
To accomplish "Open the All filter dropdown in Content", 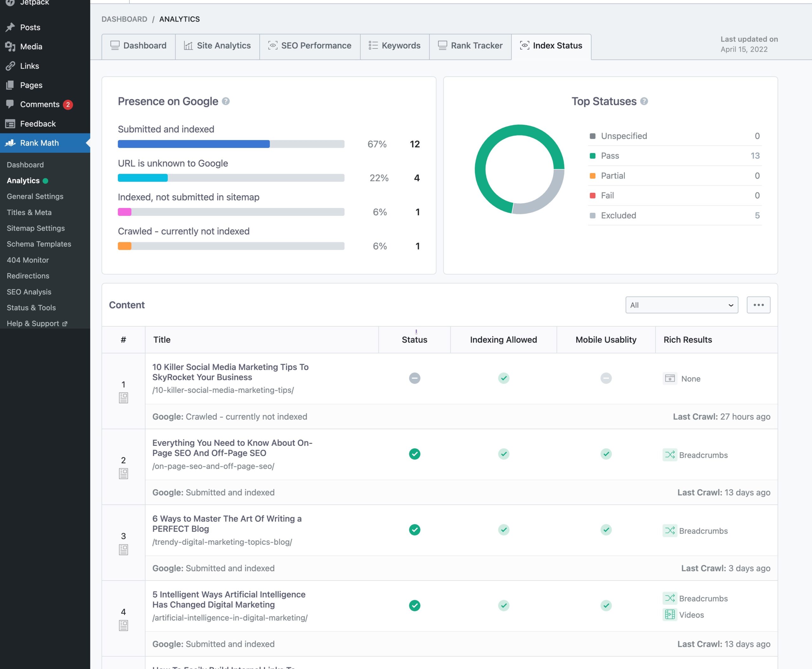I will tap(682, 305).
